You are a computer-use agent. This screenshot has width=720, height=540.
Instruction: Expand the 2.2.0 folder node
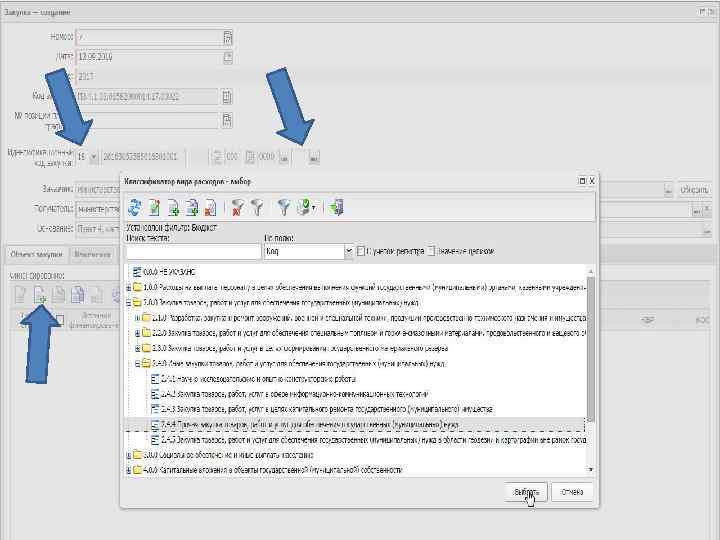pos(137,333)
